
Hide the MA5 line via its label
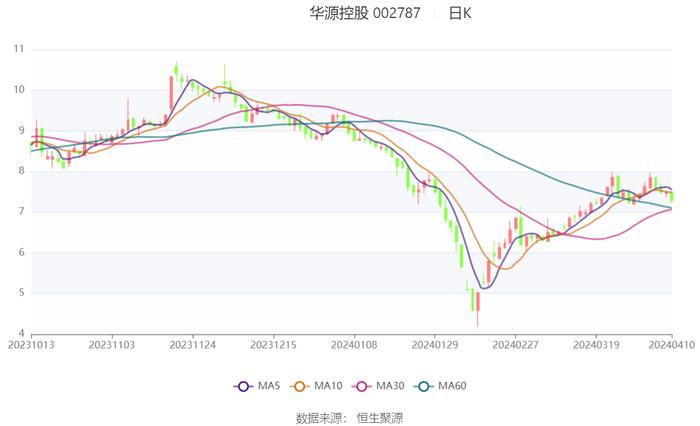click(x=269, y=386)
